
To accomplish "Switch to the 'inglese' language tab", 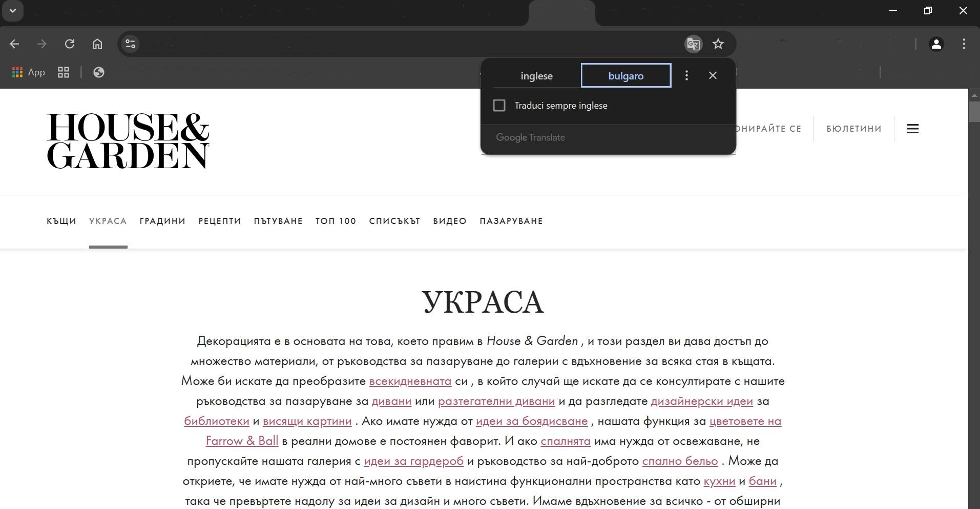I will (x=536, y=76).
